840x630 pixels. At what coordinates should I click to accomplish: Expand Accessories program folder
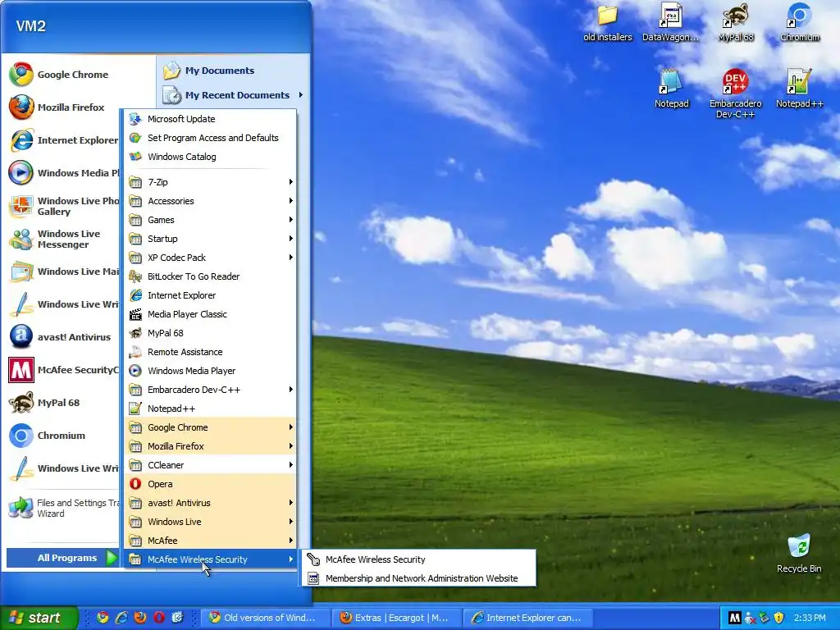pyautogui.click(x=211, y=201)
